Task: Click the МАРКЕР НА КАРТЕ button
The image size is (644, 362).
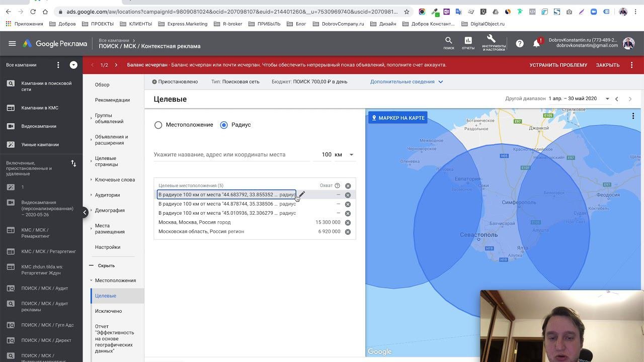Action: click(x=398, y=118)
